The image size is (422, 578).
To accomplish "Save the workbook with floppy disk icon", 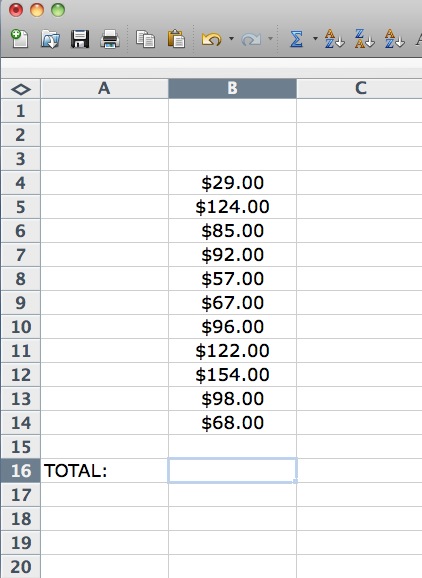I will point(80,39).
